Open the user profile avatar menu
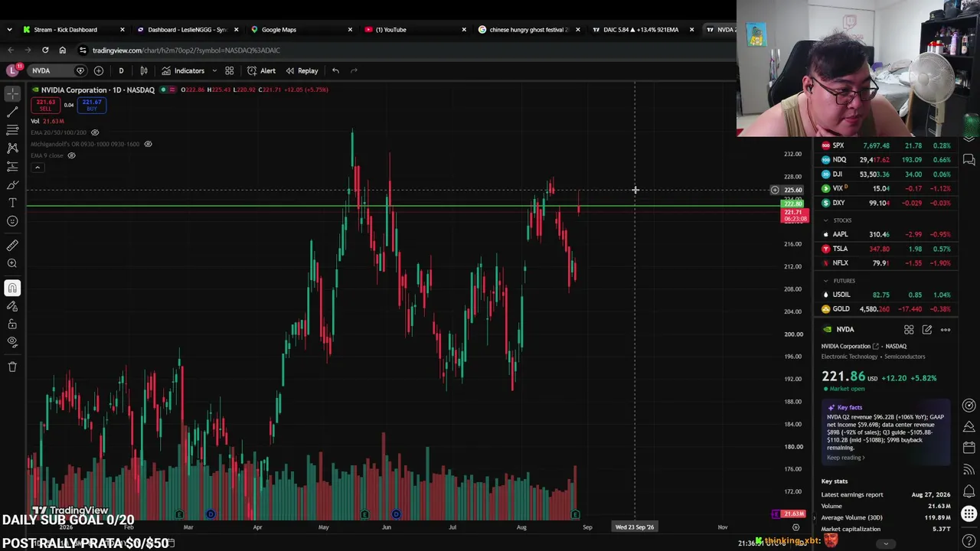This screenshot has height=551, width=980. click(x=12, y=70)
